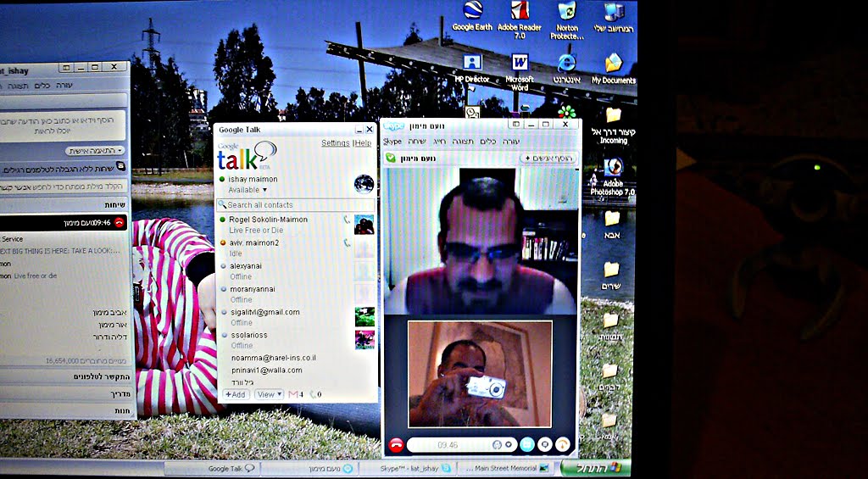Open Google Talk Settings link
This screenshot has height=479, width=868.
click(x=336, y=143)
